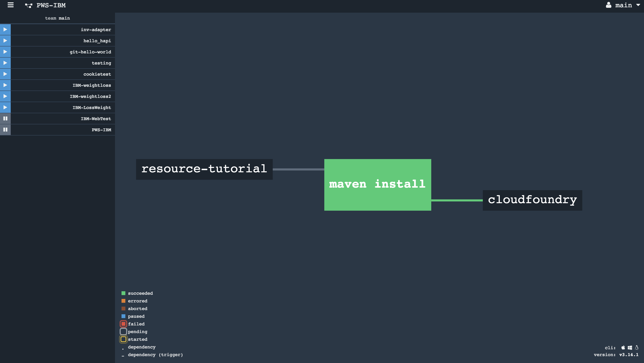Click play button for inv-adapter pipeline
The height and width of the screenshot is (363, 644).
pyautogui.click(x=5, y=30)
